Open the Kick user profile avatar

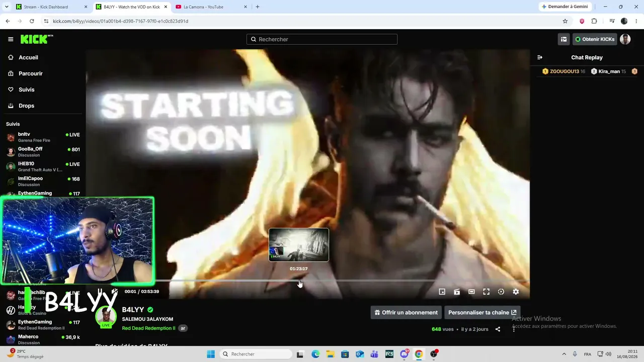click(x=625, y=39)
